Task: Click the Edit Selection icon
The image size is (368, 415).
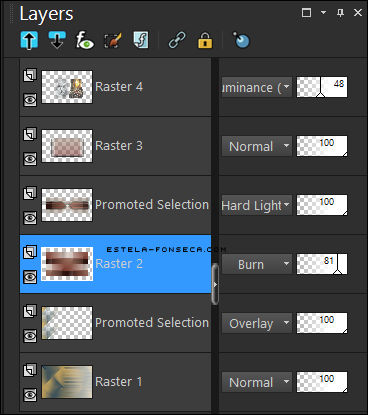Action: pos(112,41)
